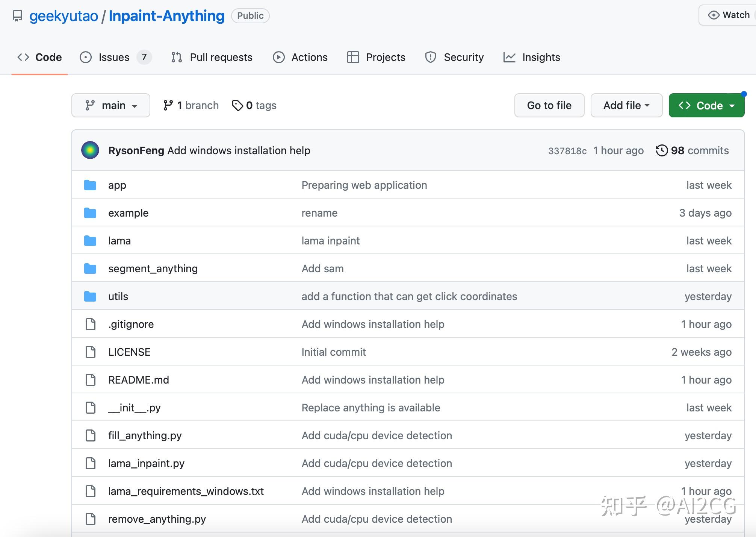The width and height of the screenshot is (756, 537).
Task: Open commit hash 337818c
Action: (x=567, y=151)
